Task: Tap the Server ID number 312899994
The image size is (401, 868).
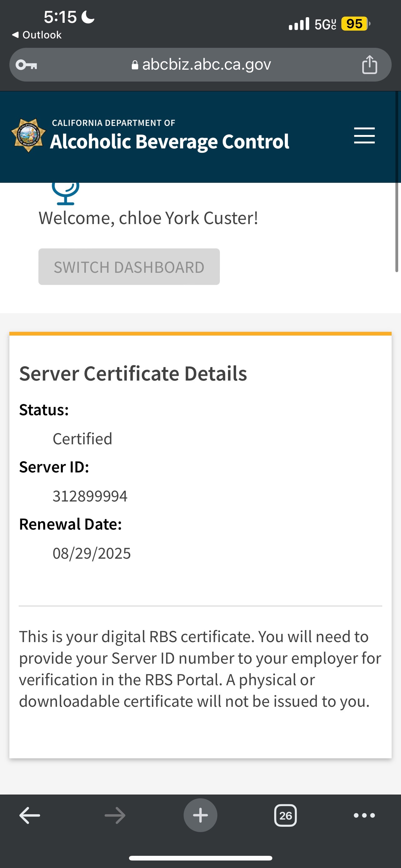Action: point(90,496)
